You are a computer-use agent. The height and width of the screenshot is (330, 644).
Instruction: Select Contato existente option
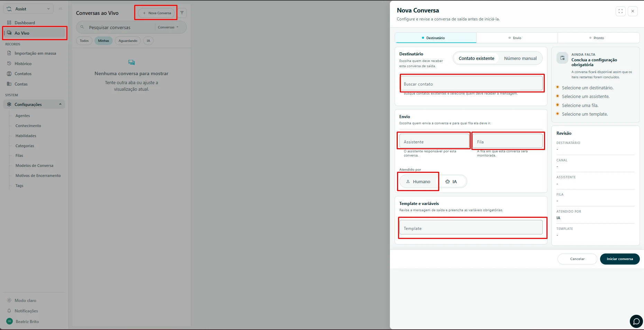(476, 59)
